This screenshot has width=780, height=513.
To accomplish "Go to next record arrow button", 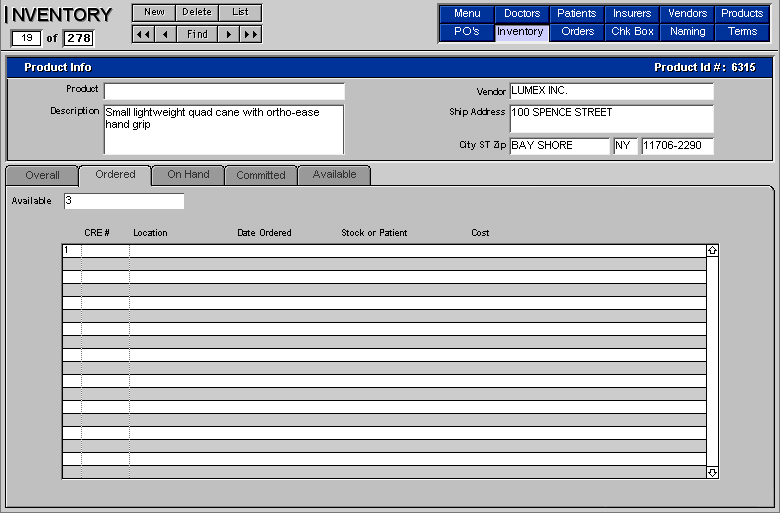I will coord(229,34).
